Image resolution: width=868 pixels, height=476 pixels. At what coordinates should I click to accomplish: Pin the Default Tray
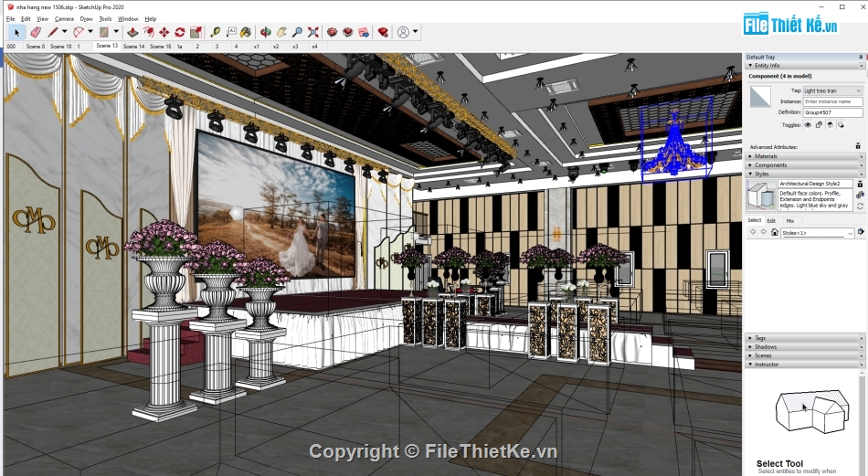[x=861, y=57]
